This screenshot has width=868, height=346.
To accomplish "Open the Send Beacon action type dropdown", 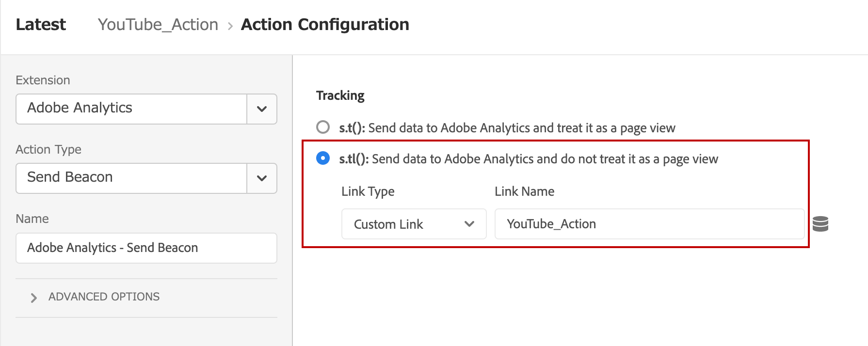I will 146,178.
